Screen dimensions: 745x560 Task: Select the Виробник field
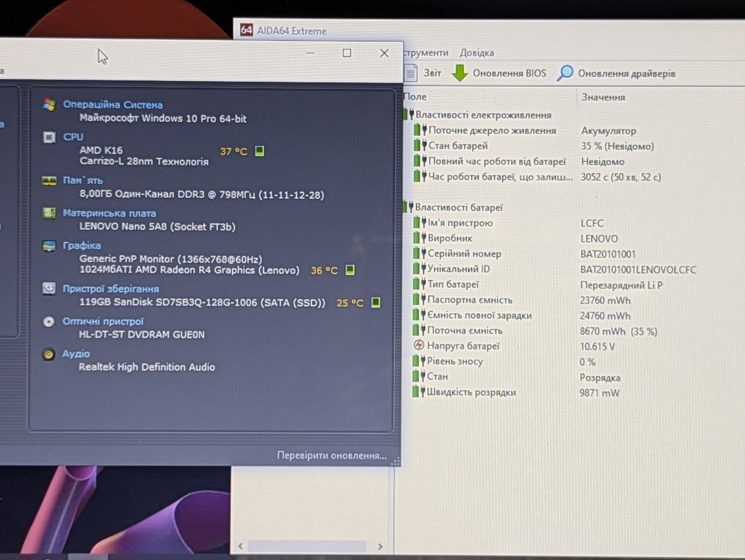[x=450, y=238]
